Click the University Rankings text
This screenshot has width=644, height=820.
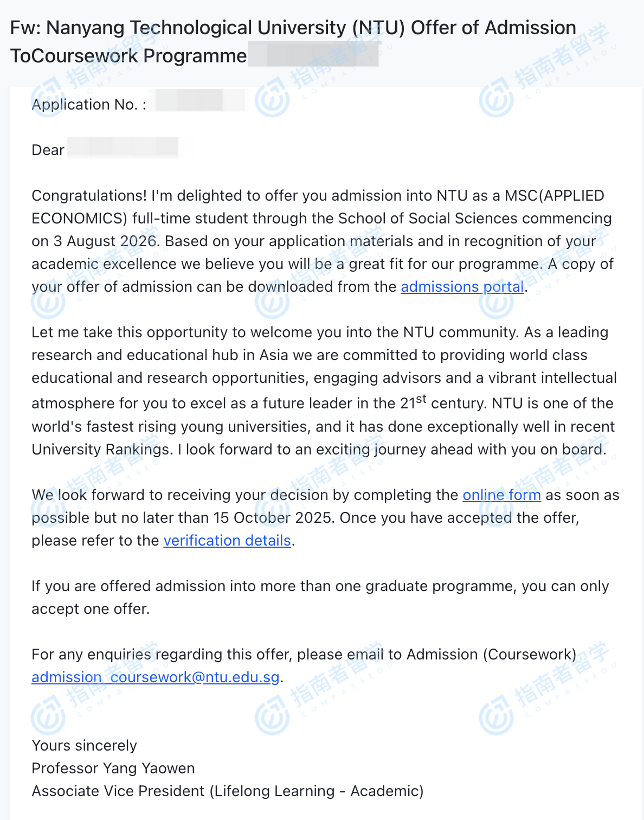coord(101,450)
